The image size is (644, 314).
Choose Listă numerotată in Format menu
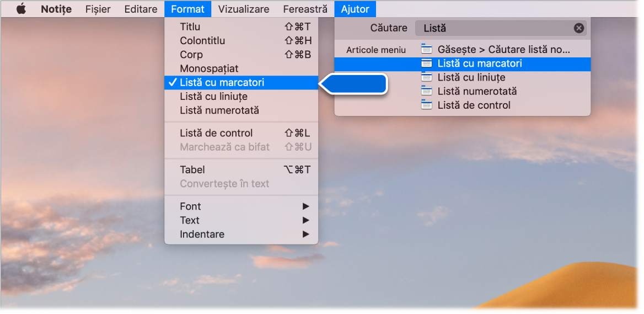coord(241,110)
